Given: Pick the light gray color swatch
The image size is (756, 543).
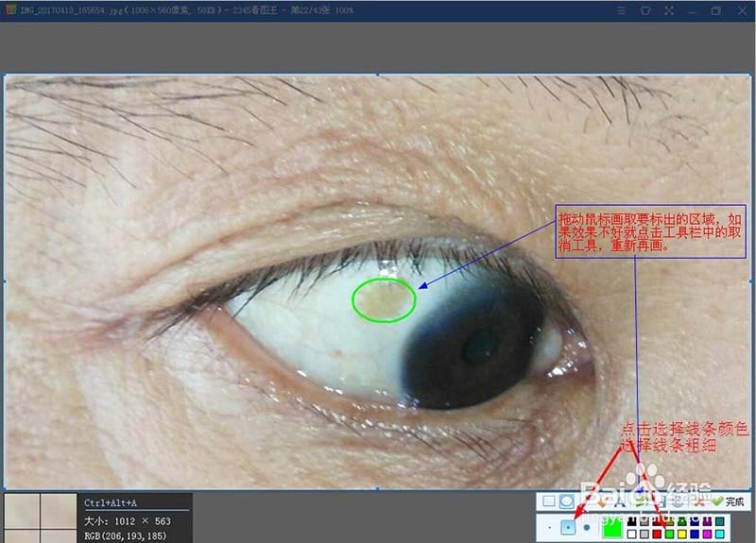Looking at the screenshot, I should pos(644,535).
